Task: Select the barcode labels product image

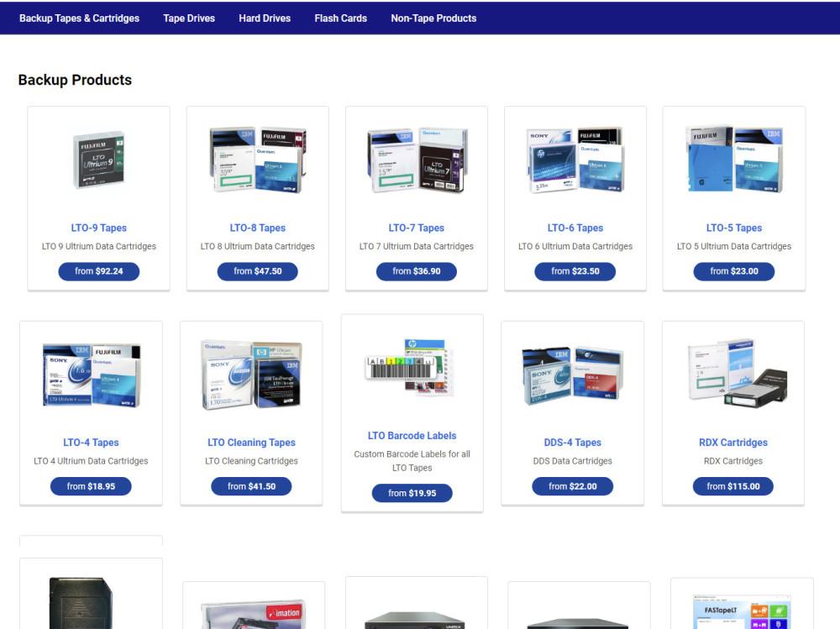Action: click(x=410, y=368)
